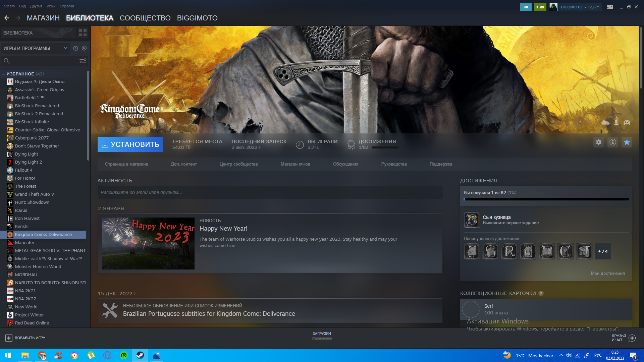Open File Explorer from the taskbar
The image size is (644, 362).
25,355
